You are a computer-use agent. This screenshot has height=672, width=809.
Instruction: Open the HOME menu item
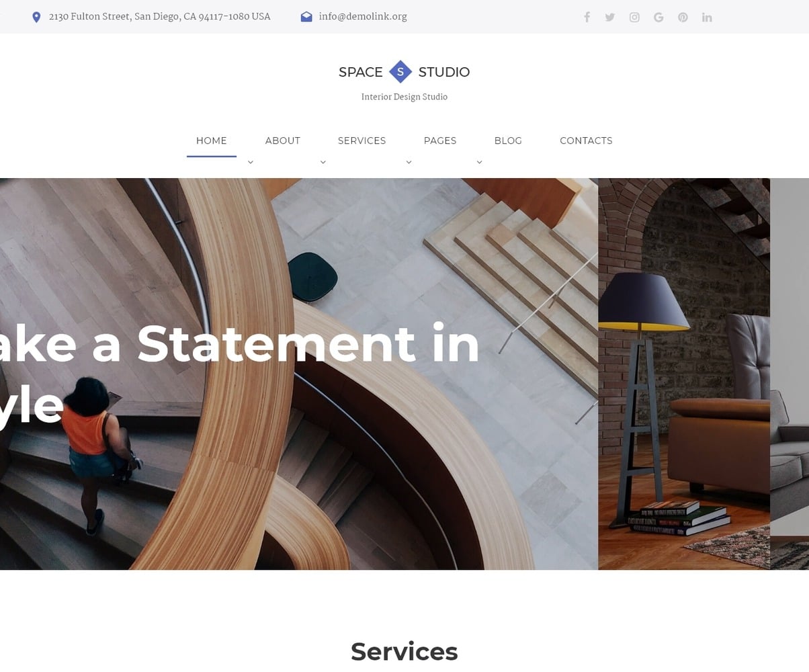(x=211, y=140)
